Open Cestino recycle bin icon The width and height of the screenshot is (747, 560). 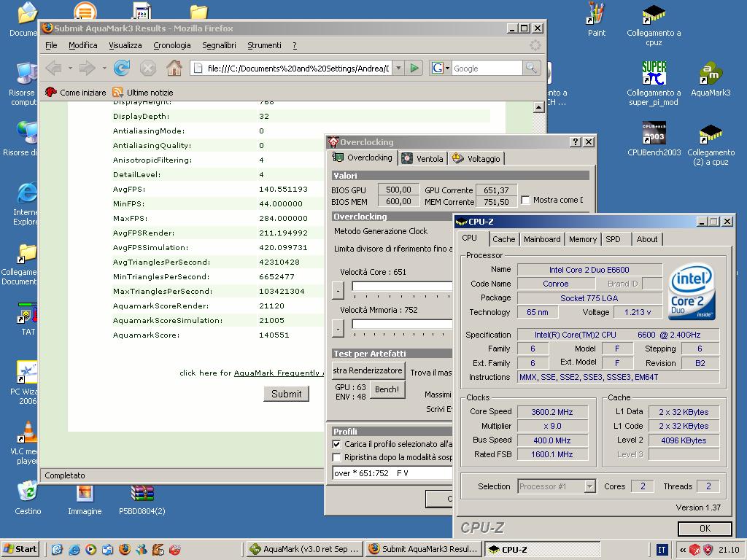(28, 497)
